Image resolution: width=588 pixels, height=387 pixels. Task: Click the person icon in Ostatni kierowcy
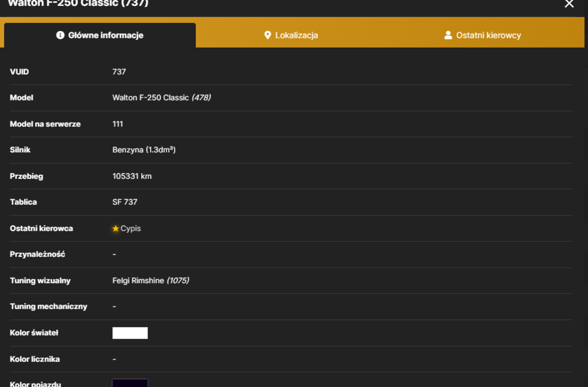447,35
